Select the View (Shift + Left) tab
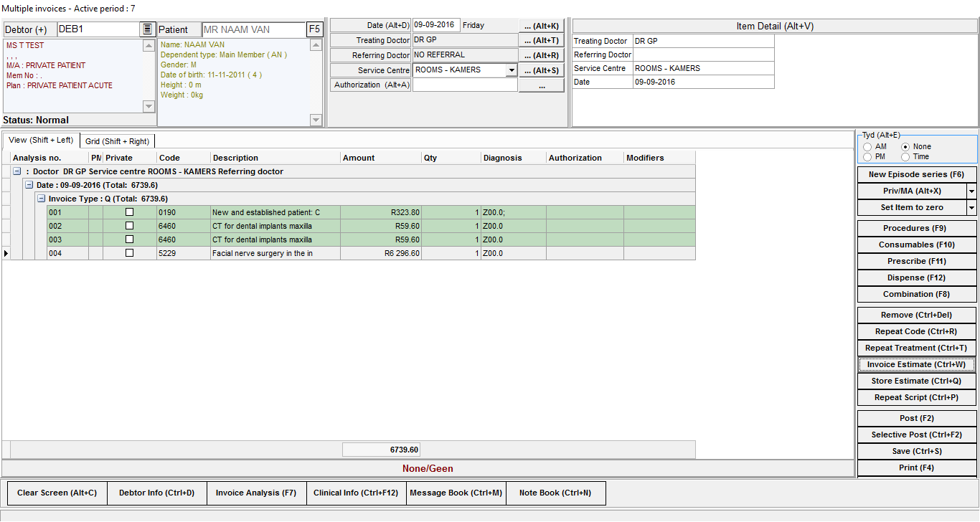The image size is (980, 522). [41, 141]
